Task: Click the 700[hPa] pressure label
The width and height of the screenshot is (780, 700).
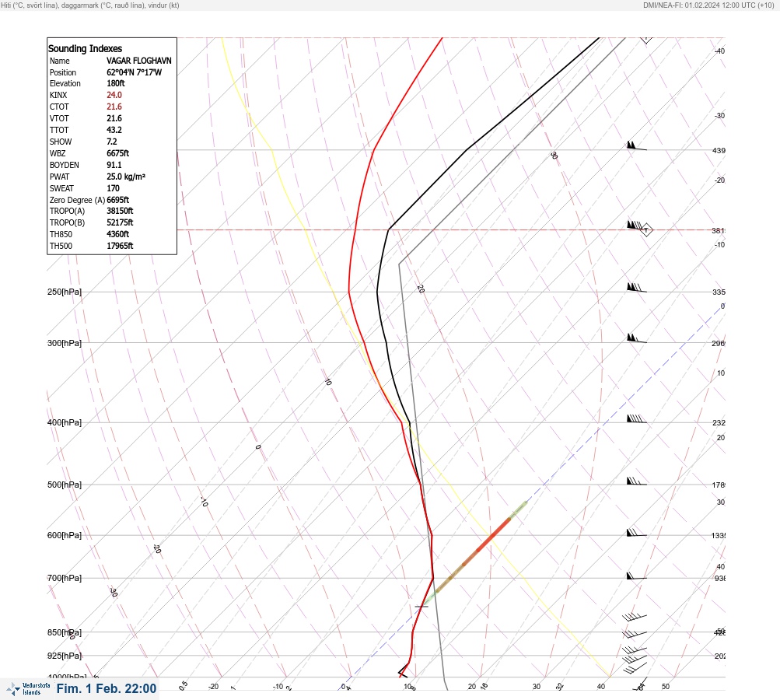Action: 65,578
